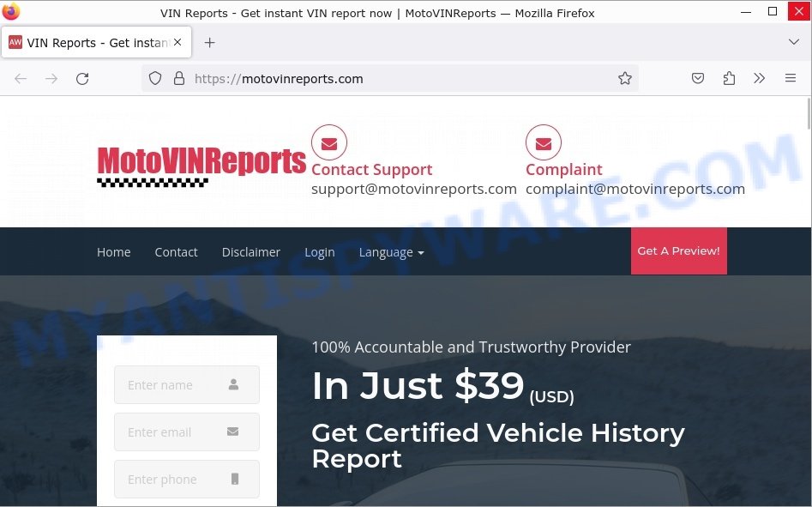Go forward with the forward arrow
Viewport: 812px width, 507px height.
(51, 79)
